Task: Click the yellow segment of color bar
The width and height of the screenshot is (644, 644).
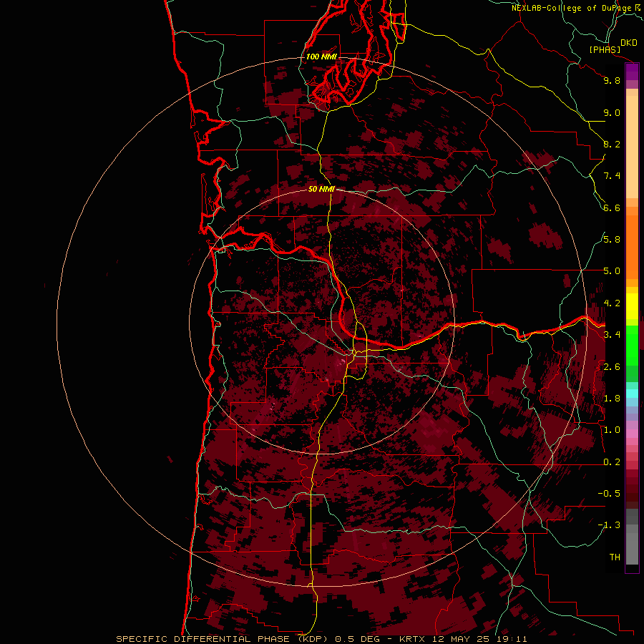Action: pyautogui.click(x=632, y=306)
